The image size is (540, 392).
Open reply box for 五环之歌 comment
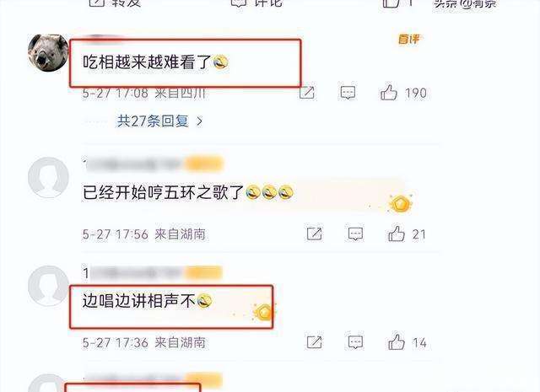(355, 234)
